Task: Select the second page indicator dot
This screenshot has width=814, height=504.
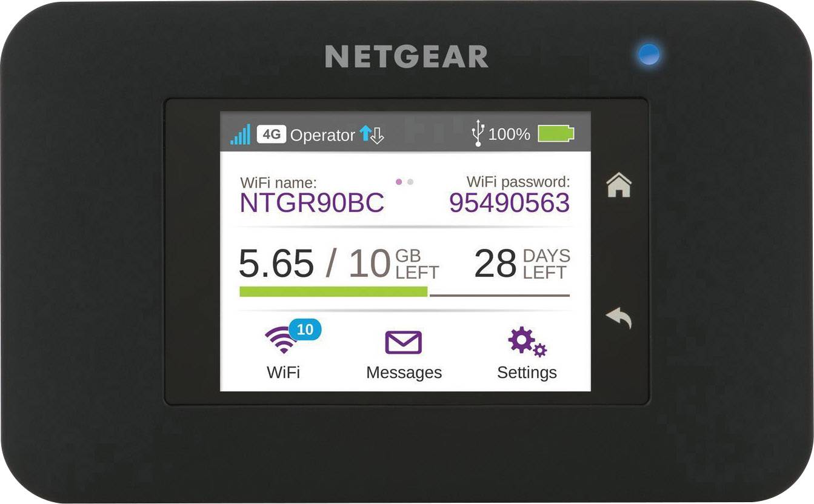Action: tap(410, 182)
